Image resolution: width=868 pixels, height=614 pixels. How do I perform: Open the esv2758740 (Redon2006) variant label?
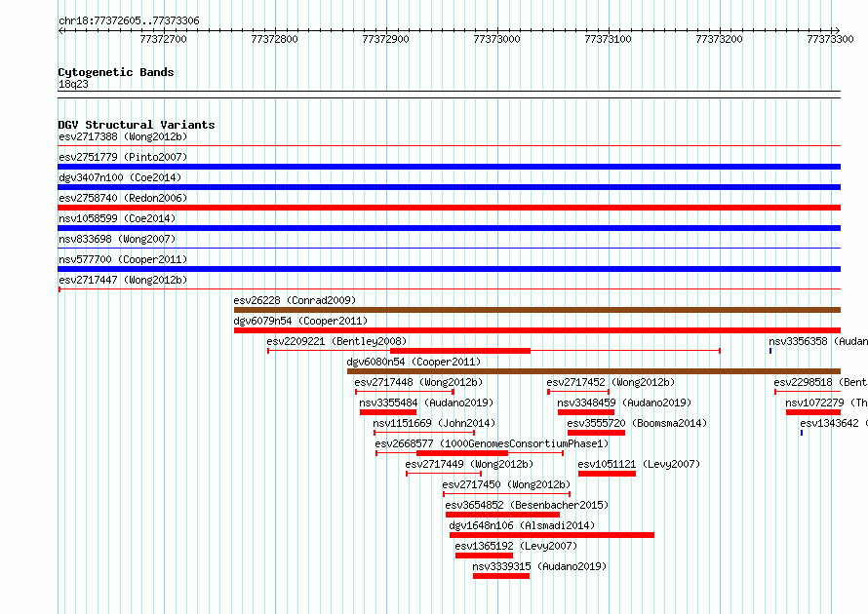click(x=123, y=198)
